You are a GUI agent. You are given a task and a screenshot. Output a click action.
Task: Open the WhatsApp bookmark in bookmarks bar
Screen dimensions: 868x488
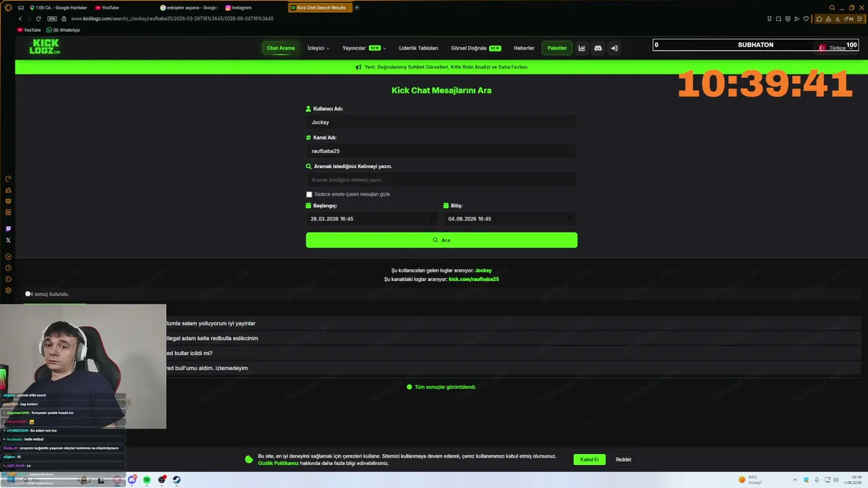pos(63,30)
